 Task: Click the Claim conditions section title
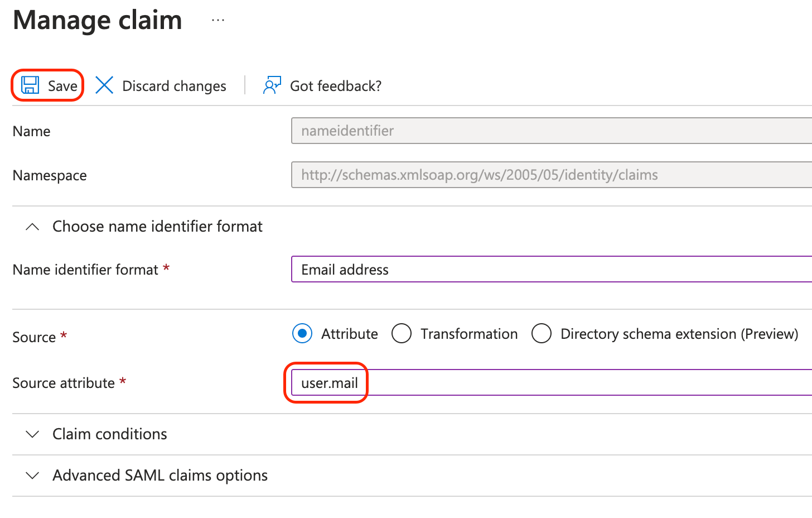(x=110, y=434)
